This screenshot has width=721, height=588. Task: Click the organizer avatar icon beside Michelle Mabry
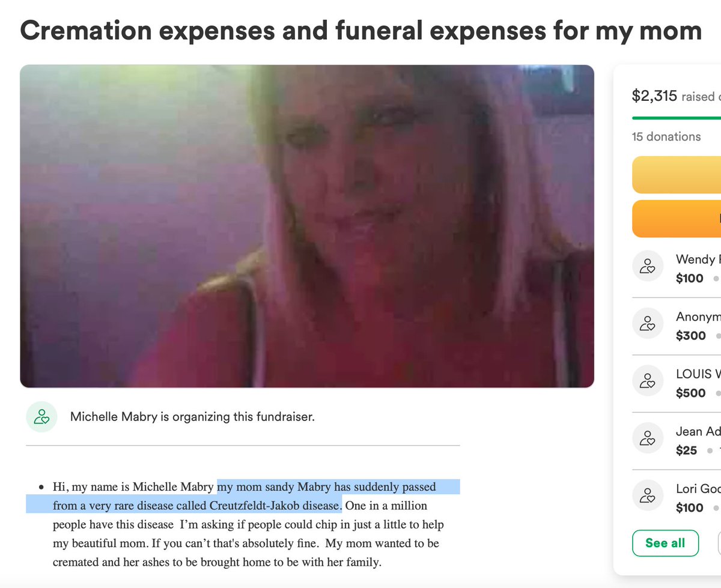pyautogui.click(x=41, y=416)
